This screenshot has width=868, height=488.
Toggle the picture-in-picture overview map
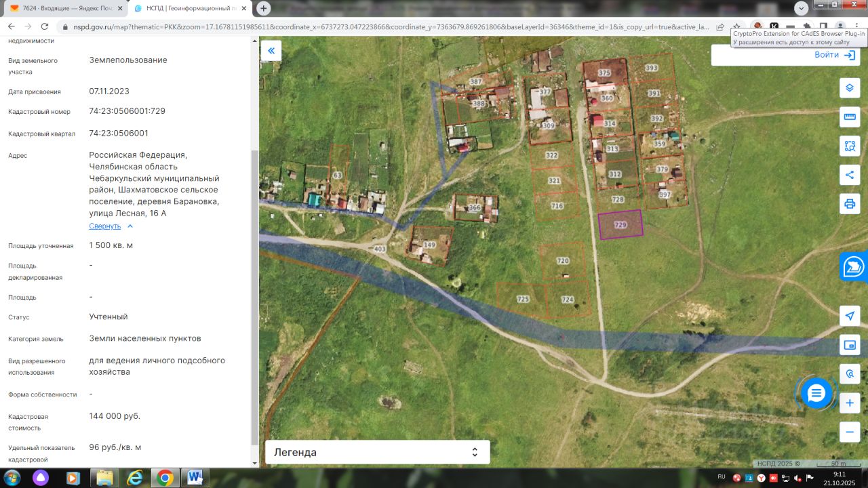(x=850, y=345)
